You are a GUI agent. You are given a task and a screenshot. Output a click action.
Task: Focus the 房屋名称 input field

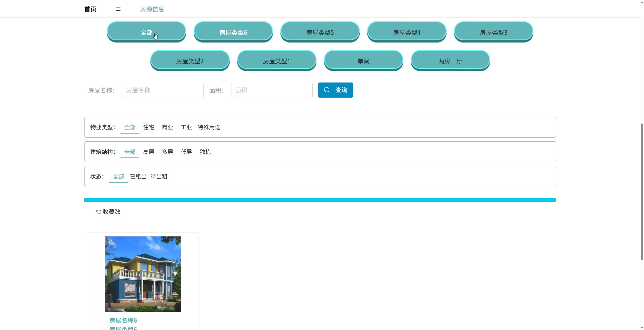(163, 90)
